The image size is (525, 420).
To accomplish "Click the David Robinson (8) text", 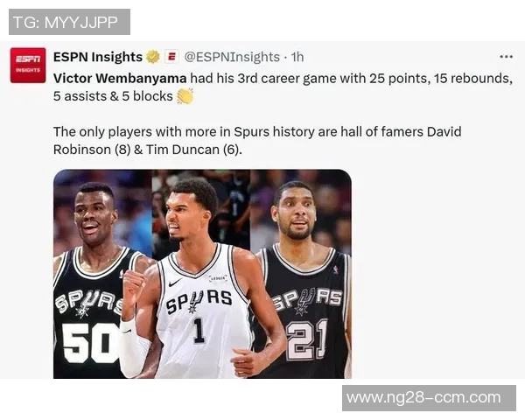I will pos(257,141).
